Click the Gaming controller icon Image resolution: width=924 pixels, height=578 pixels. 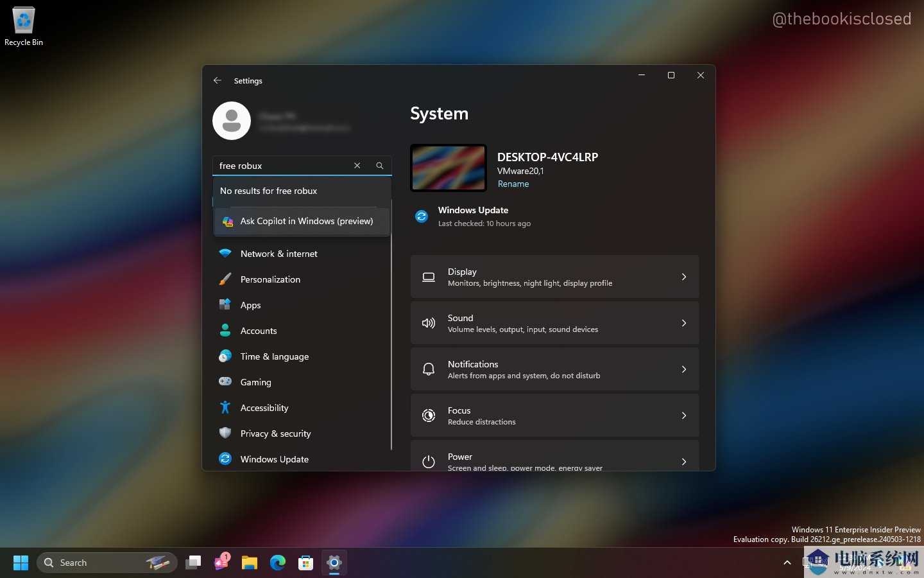225,381
